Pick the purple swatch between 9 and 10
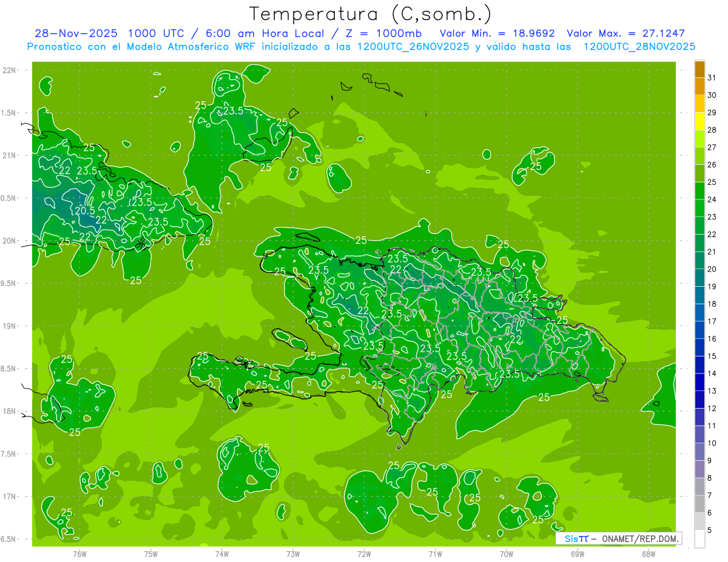The width and height of the screenshot is (728, 562). click(699, 452)
